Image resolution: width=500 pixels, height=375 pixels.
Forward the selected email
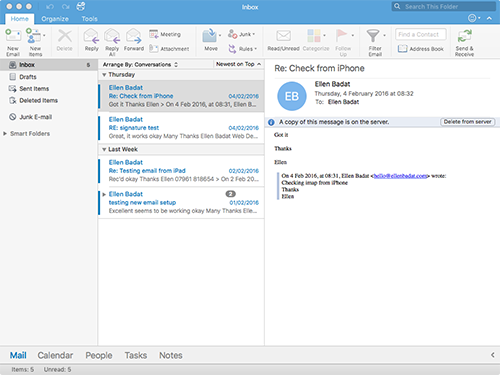[x=134, y=40]
